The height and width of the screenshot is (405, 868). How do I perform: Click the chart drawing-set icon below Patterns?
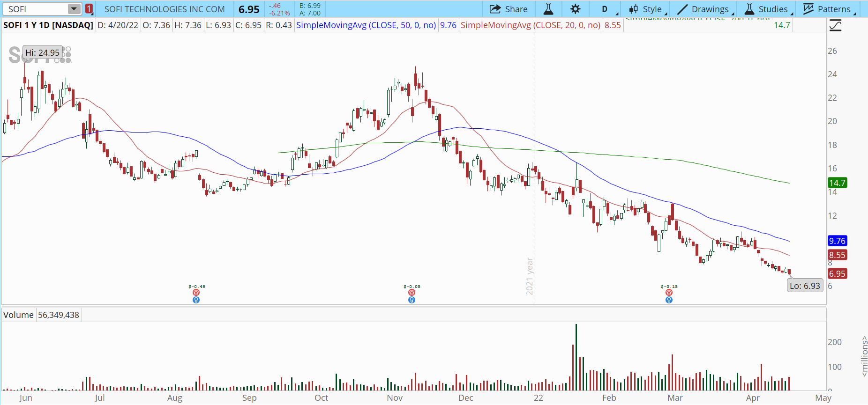835,25
